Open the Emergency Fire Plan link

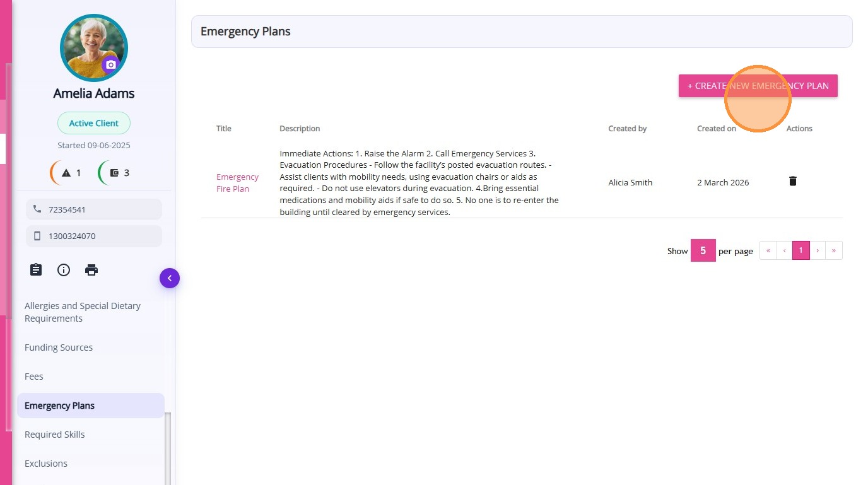237,183
